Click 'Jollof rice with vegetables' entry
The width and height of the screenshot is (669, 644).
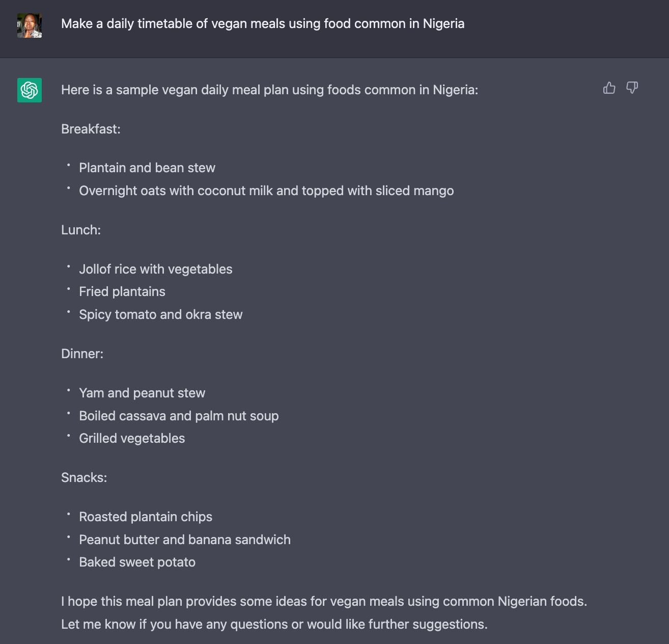coord(156,269)
